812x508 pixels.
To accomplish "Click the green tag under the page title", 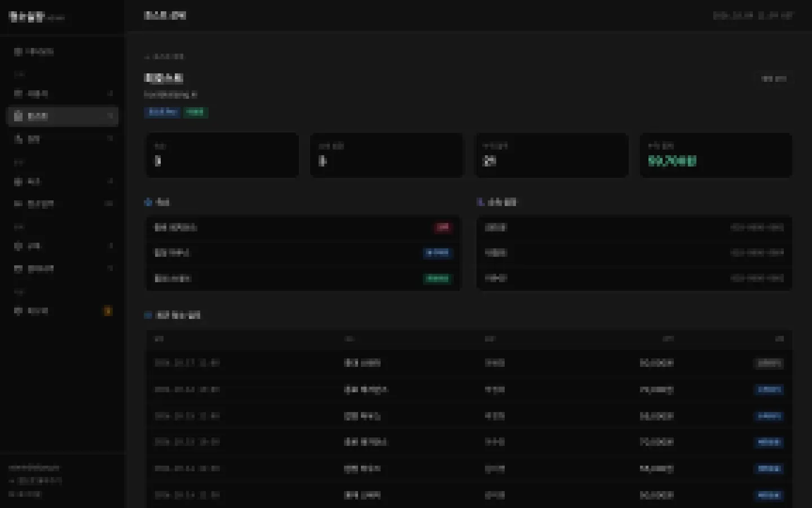I will [x=195, y=112].
